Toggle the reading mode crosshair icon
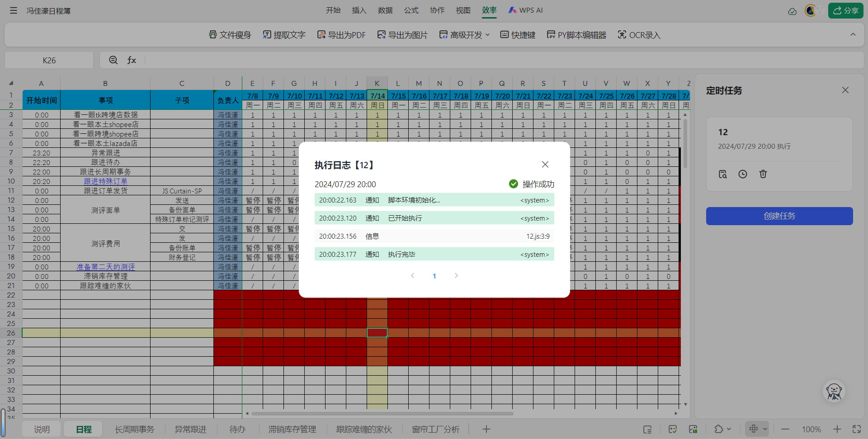This screenshot has height=439, width=868. [754, 429]
